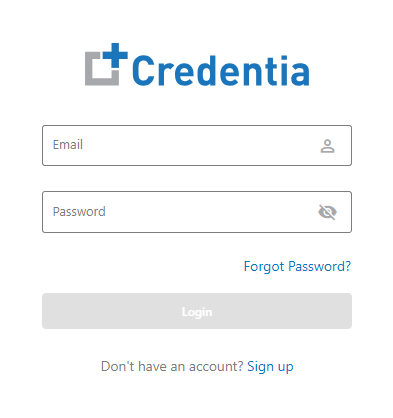Screen dimensions: 393x418
Task: Show the hidden password characters
Action: (327, 212)
